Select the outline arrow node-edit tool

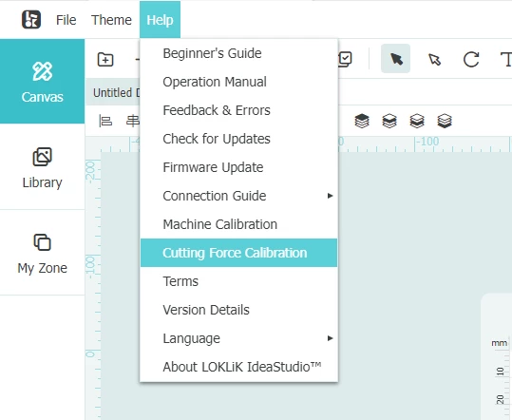tap(435, 60)
